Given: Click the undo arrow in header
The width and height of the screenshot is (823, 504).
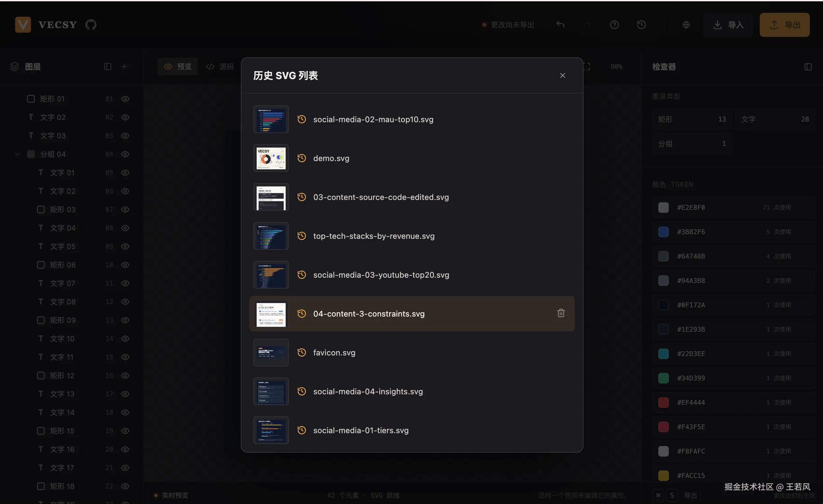Looking at the screenshot, I should pyautogui.click(x=560, y=24).
